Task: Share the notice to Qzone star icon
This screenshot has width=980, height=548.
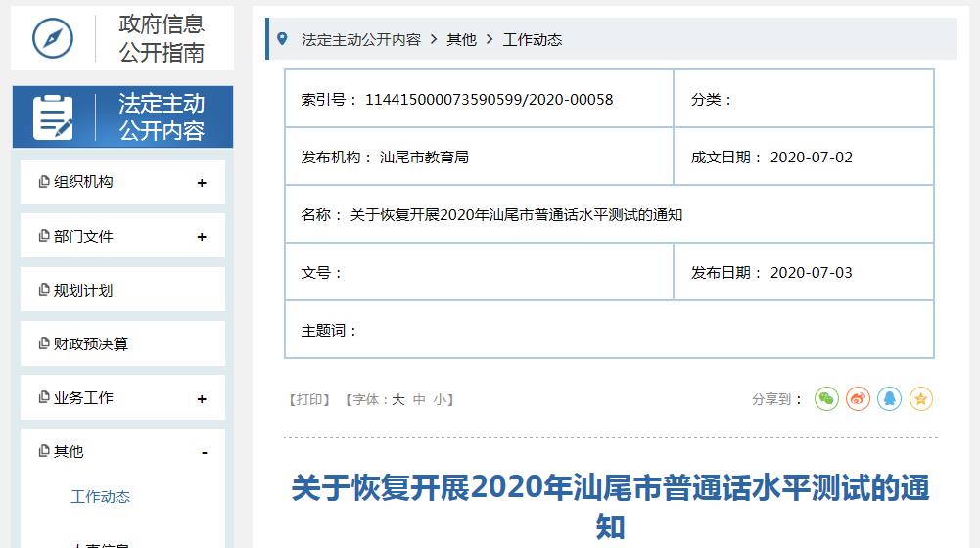Action: (920, 398)
